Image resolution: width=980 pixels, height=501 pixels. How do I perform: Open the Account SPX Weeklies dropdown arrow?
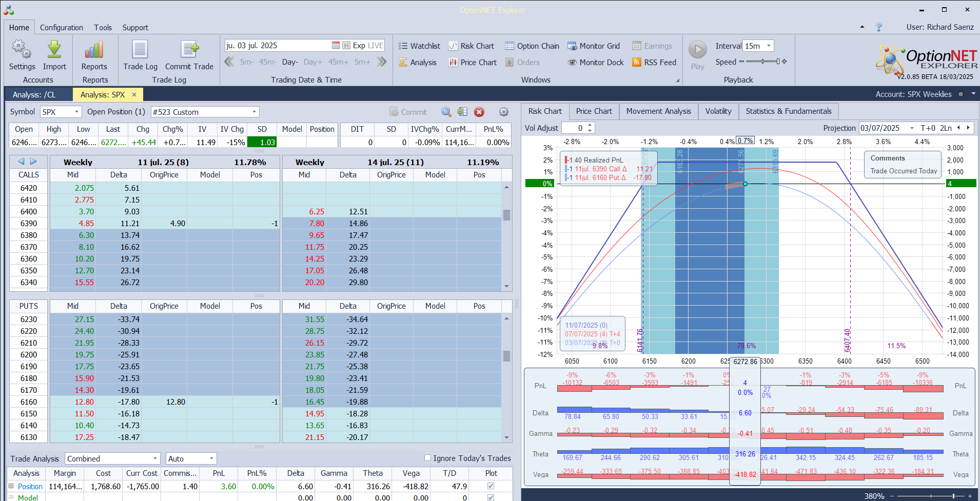click(x=973, y=94)
